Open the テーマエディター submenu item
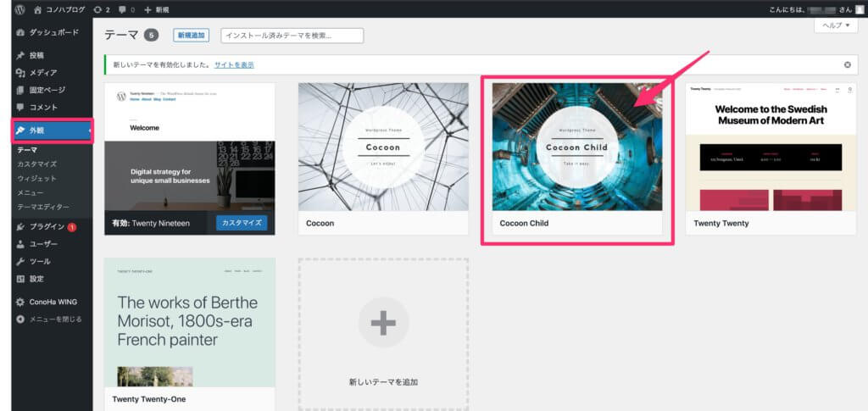This screenshot has width=868, height=411. click(x=43, y=207)
